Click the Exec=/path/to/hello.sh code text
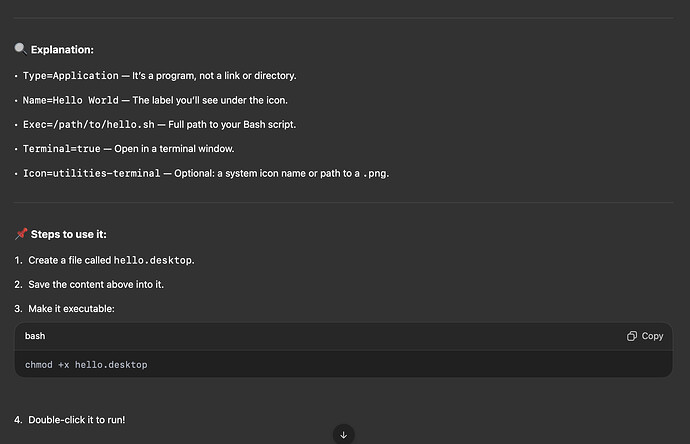 point(88,125)
